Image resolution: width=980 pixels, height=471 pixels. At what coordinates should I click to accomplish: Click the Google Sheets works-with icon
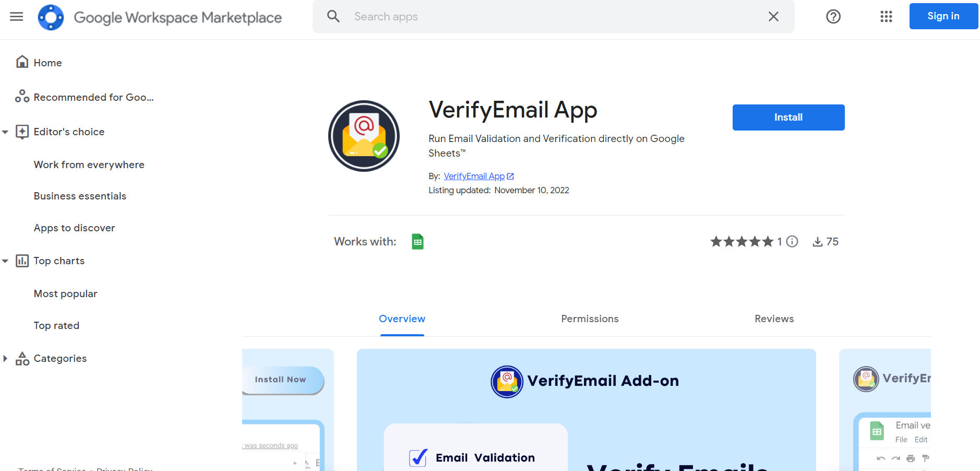point(417,242)
